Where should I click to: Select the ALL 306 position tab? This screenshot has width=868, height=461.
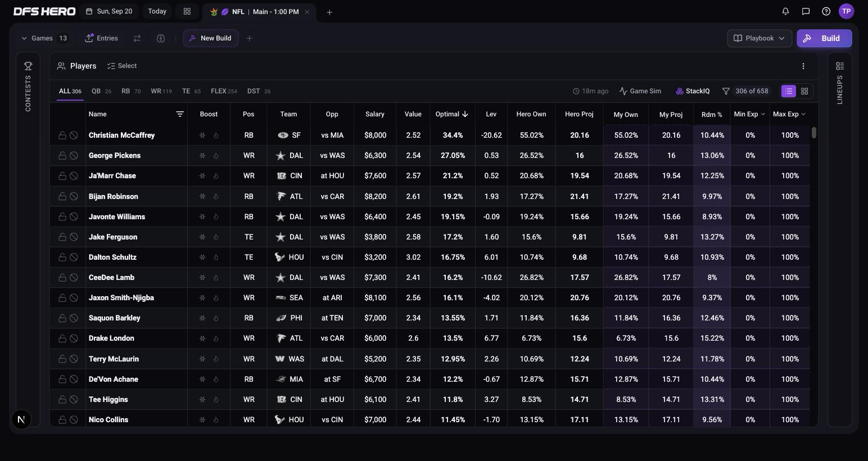coord(70,91)
